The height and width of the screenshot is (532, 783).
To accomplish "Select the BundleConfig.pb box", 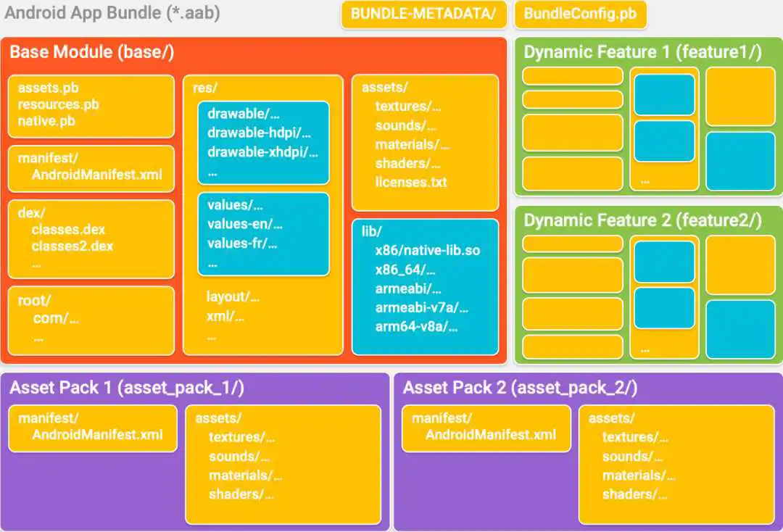I will 580,14.
